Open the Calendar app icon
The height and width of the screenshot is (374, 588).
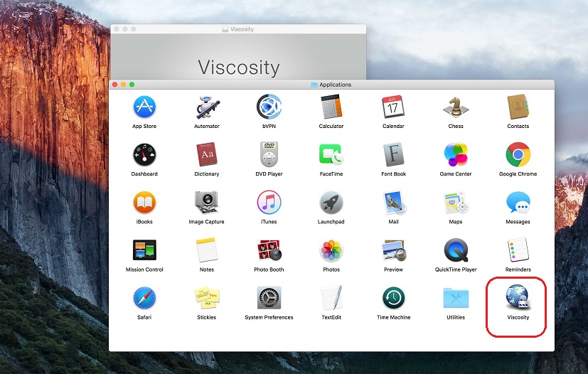pos(393,107)
